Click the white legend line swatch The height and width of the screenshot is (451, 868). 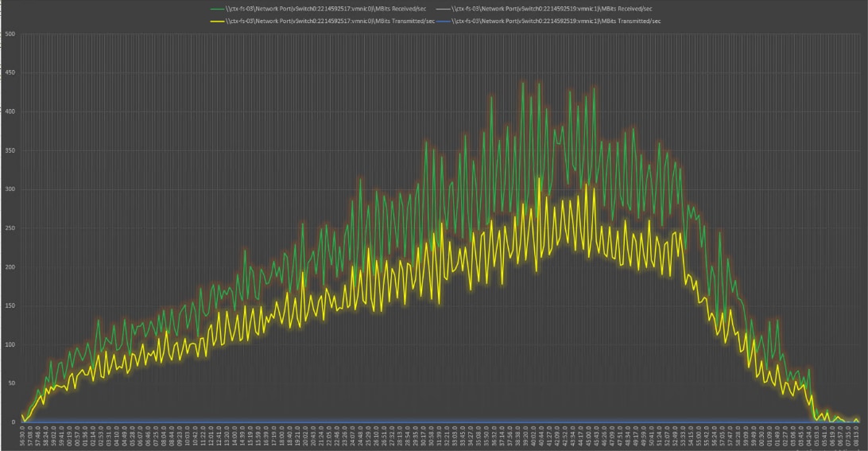(x=444, y=9)
